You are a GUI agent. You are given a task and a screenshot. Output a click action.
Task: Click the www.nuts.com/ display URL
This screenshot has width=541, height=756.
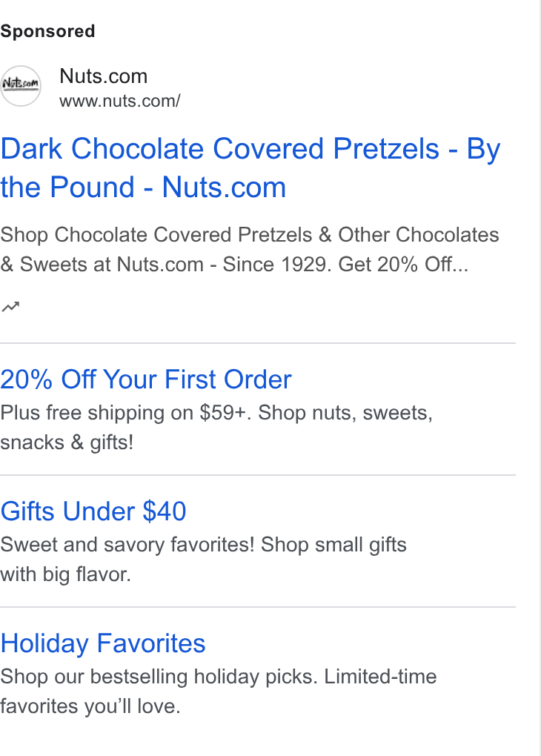coord(119,101)
